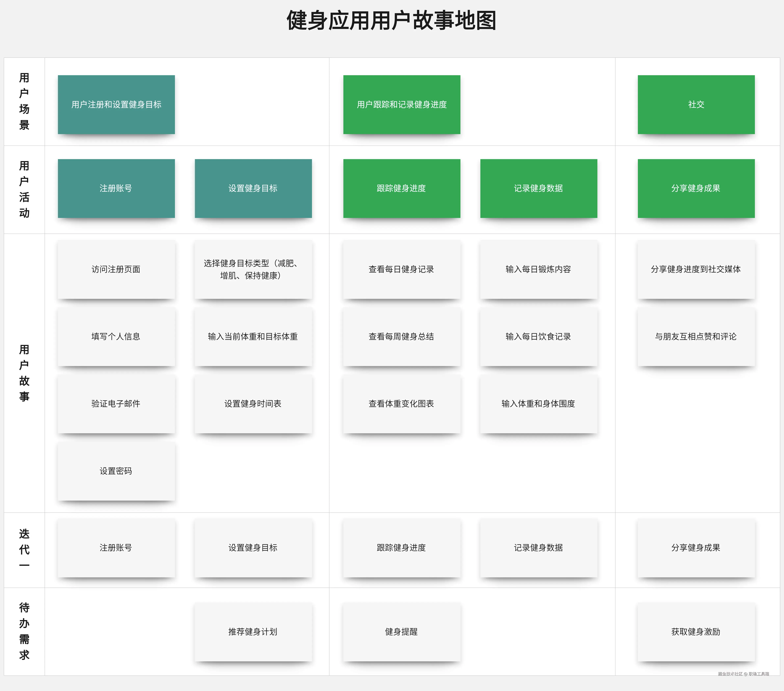Screen dimensions: 784x691
Task: Click the 用户注册和设置健身目标 scenario card
Action: 116,104
